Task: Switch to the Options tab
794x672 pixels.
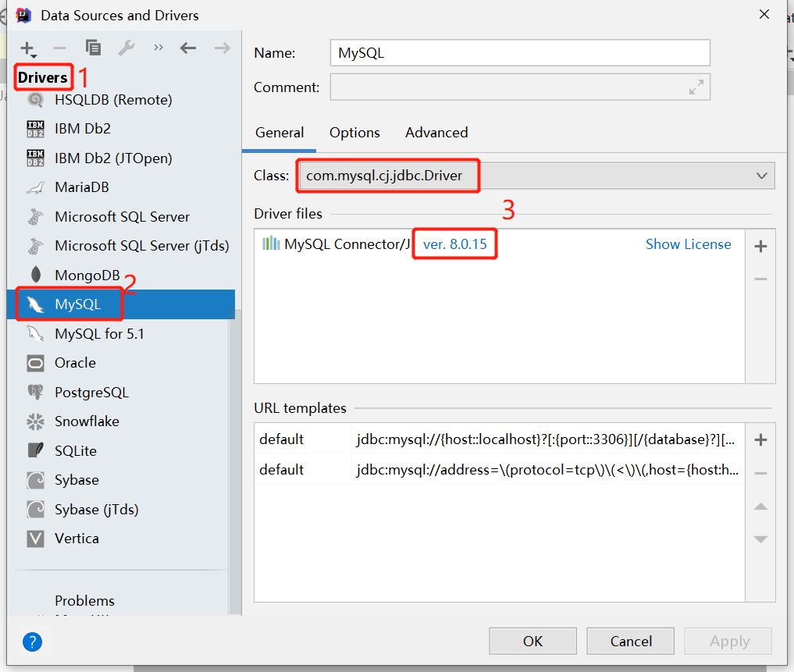Action: point(354,133)
